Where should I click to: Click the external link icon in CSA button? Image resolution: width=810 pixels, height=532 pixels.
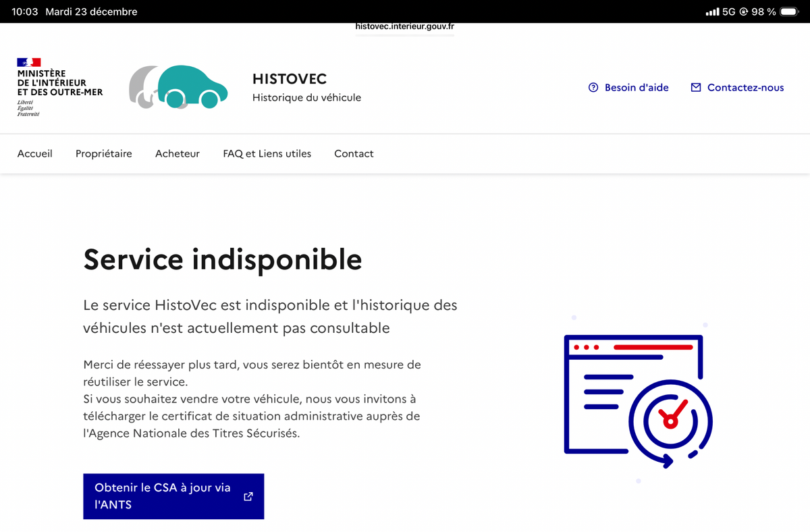tap(248, 496)
